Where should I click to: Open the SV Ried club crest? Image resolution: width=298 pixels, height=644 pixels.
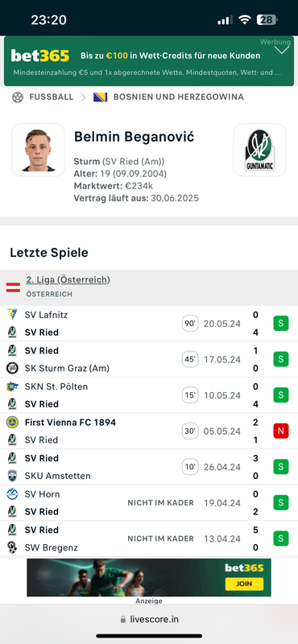pos(259,150)
